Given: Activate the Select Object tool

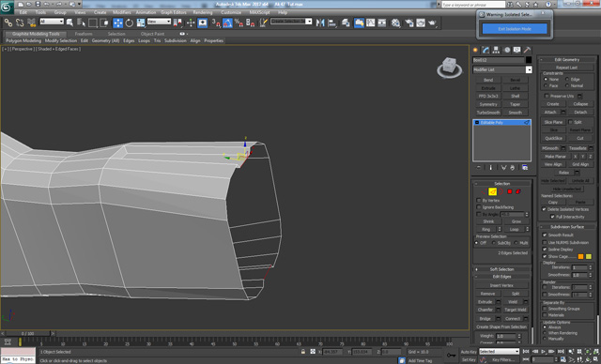Looking at the screenshot, I should (69, 23).
